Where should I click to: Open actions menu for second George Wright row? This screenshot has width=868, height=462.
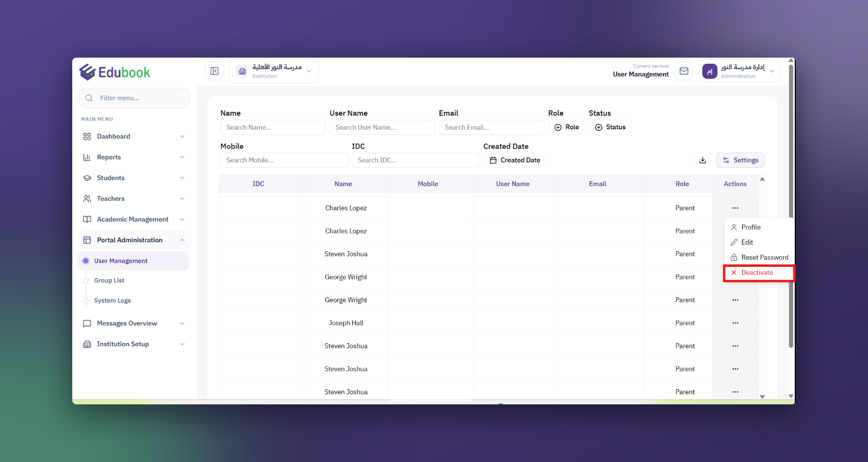735,300
